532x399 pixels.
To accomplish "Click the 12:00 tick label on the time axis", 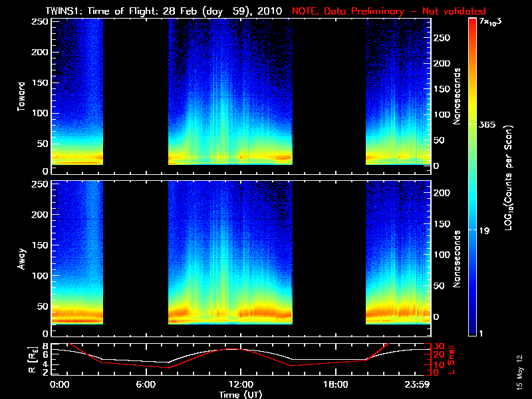I will tap(241, 384).
